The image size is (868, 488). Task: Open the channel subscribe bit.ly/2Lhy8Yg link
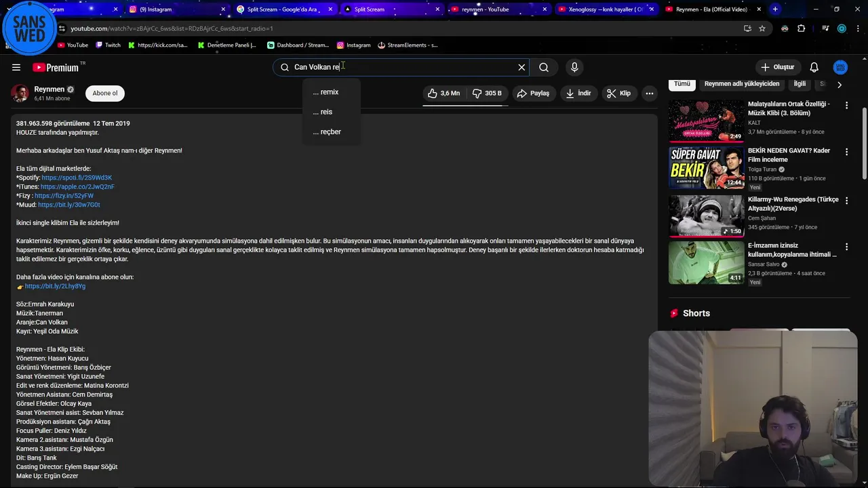[x=55, y=286]
